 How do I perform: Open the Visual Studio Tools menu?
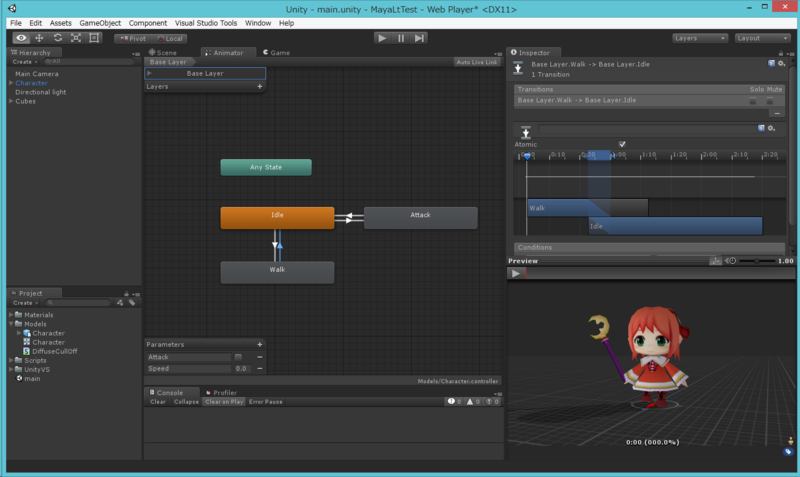tap(206, 23)
